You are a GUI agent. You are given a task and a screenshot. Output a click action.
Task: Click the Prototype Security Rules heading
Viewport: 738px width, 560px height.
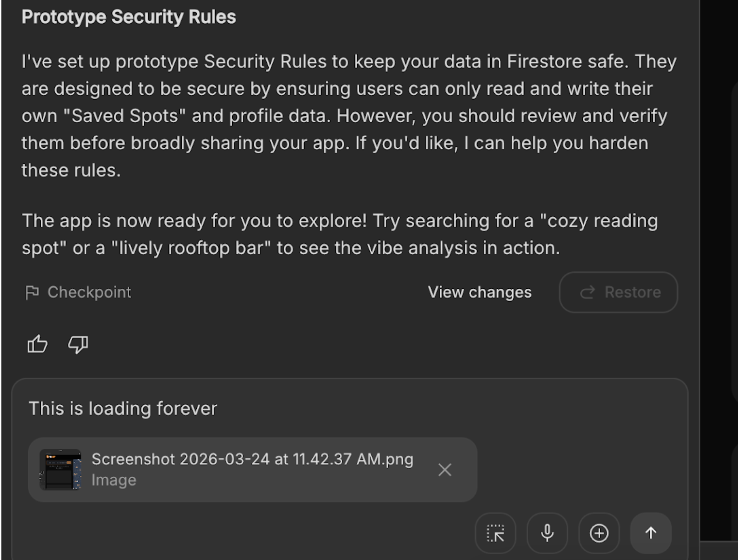tap(129, 17)
